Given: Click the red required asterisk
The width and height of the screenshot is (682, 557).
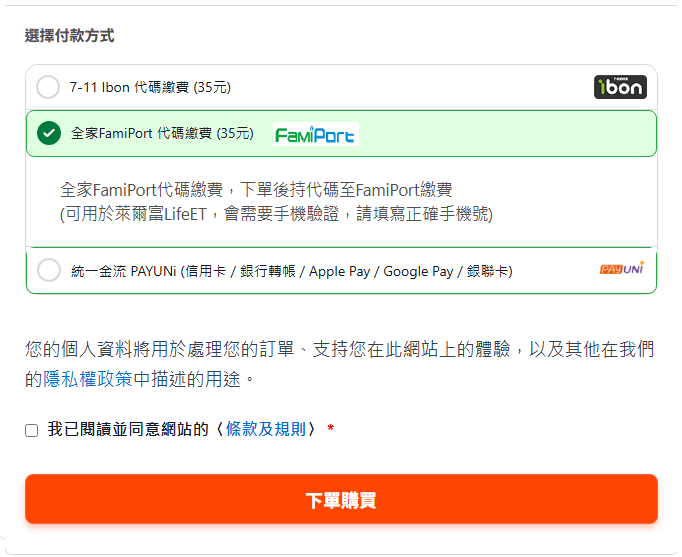Looking at the screenshot, I should [331, 430].
